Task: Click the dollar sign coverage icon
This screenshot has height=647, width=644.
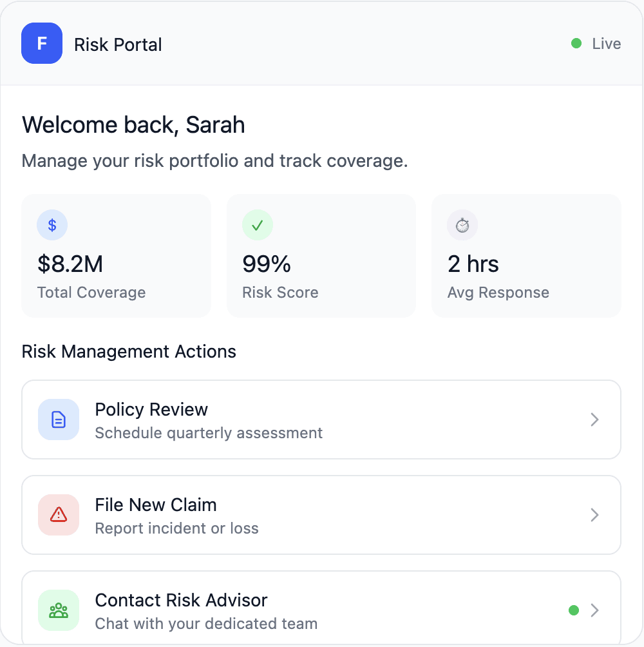Action: pos(52,225)
